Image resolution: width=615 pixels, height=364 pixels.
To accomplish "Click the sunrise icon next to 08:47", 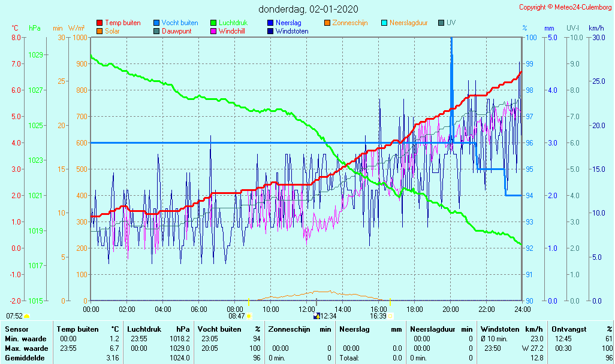I will [x=249, y=316].
